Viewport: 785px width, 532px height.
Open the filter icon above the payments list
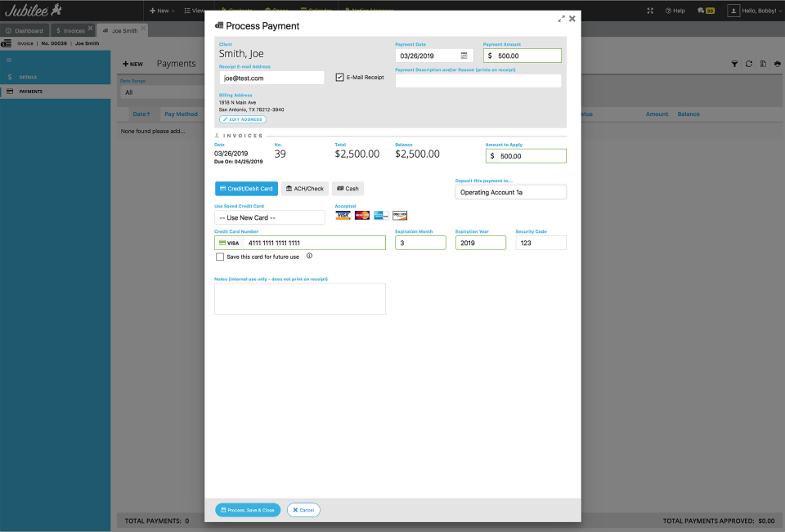point(734,64)
